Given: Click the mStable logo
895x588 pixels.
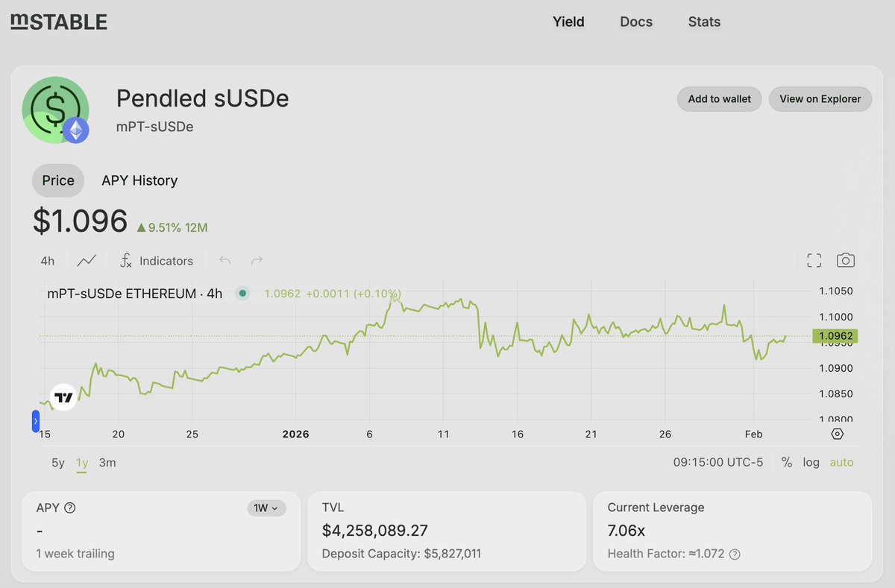Looking at the screenshot, I should coord(59,22).
